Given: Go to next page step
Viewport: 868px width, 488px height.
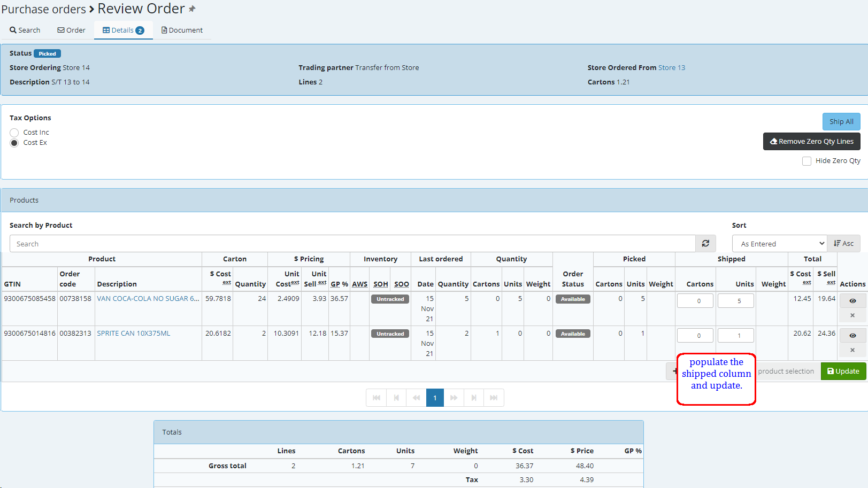Looking at the screenshot, I should [474, 398].
